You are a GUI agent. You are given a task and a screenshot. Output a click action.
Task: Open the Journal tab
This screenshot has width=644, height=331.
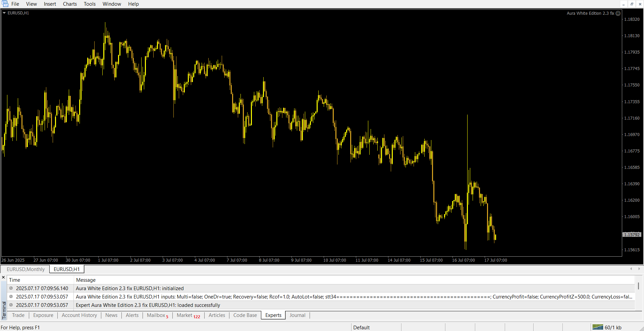coord(298,315)
